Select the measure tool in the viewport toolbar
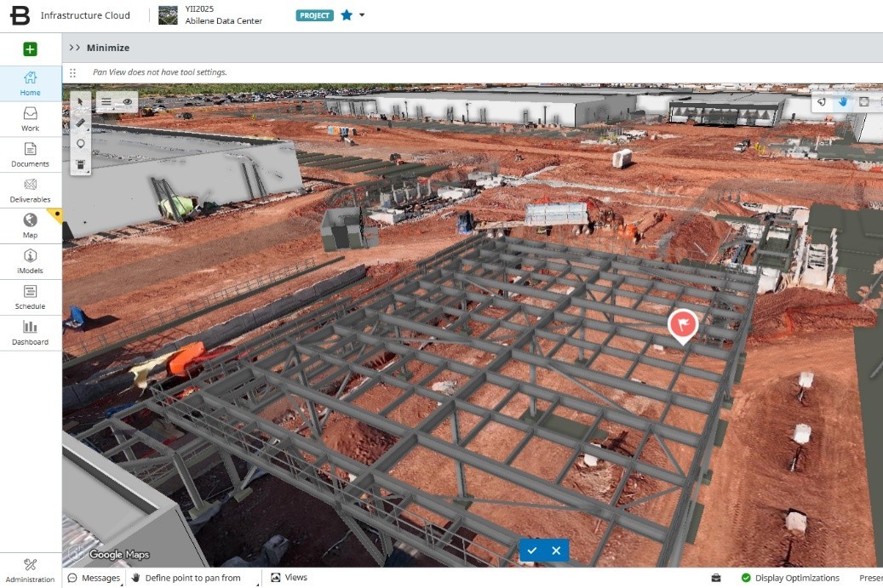The width and height of the screenshot is (883, 588). 80,122
